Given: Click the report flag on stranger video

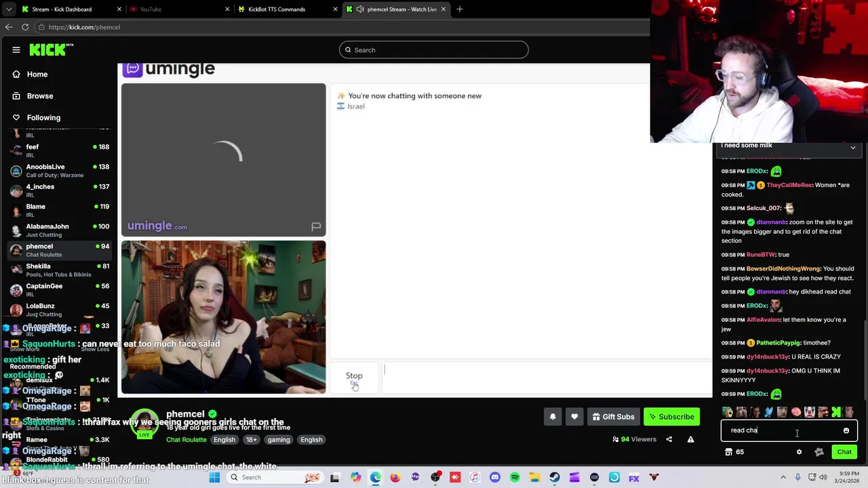Looking at the screenshot, I should 316,227.
